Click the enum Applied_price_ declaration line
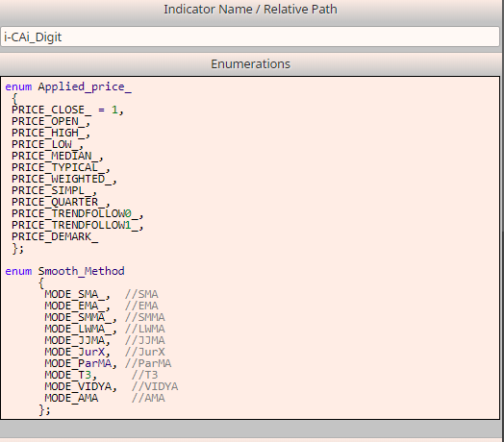Image resolution: width=504 pixels, height=442 pixels. (68, 87)
